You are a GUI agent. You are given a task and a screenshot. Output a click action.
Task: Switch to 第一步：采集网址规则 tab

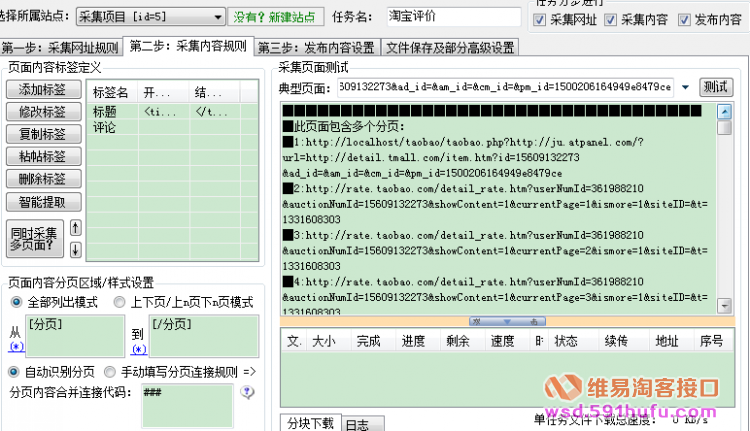click(60, 47)
